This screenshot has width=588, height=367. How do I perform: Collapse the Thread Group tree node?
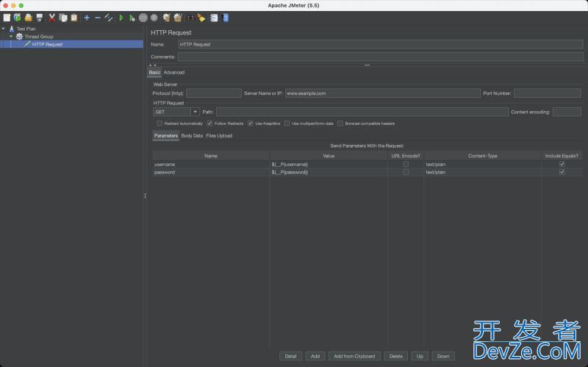(x=11, y=36)
